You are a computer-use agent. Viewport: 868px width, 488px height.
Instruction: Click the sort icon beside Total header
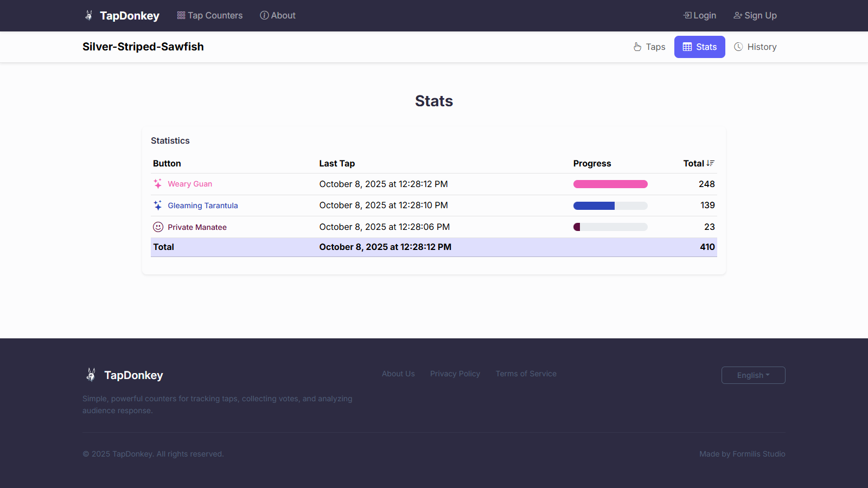point(711,163)
